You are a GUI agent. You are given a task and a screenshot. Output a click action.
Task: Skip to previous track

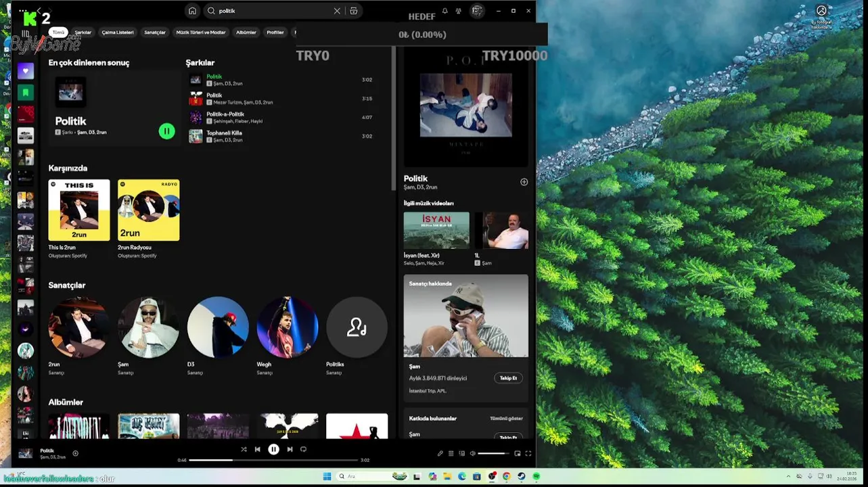[x=257, y=449]
